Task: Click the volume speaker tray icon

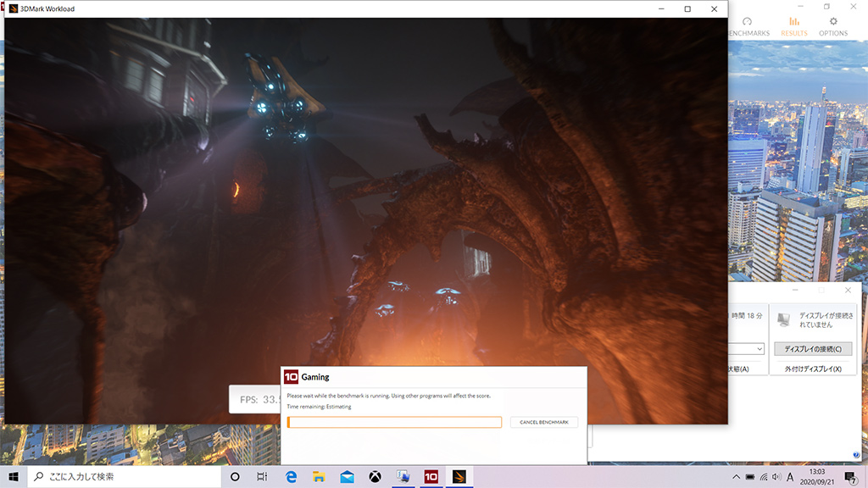Action: point(776,477)
